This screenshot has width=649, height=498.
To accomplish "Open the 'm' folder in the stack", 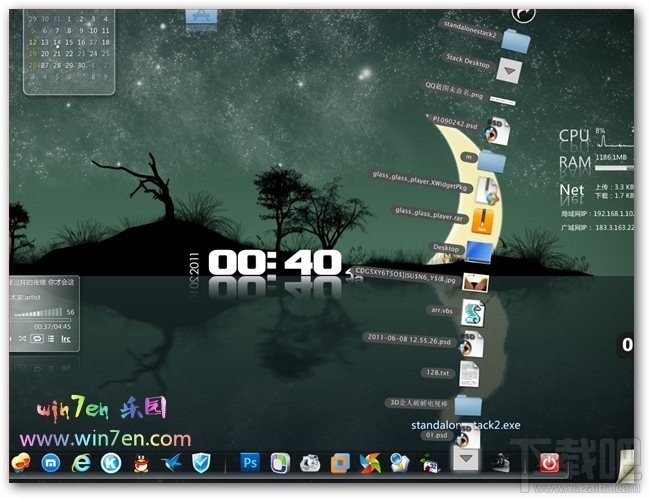I will 491,161.
